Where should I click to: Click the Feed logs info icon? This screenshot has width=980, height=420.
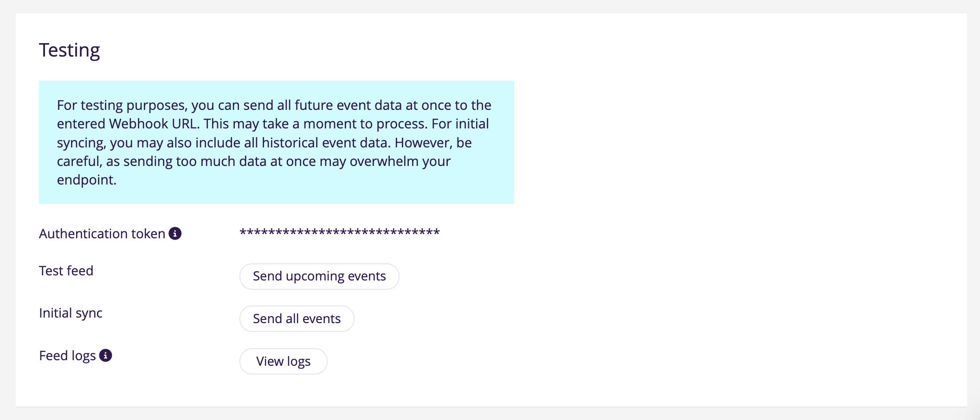point(106,356)
